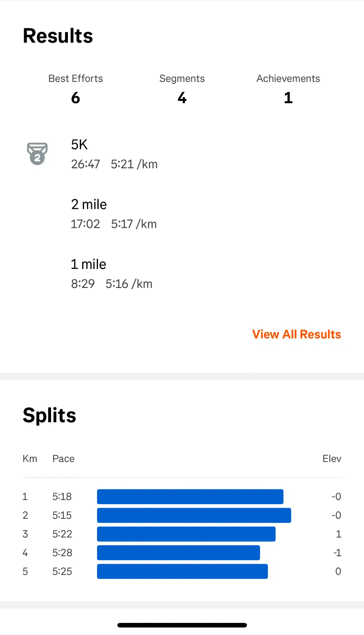Screen dimensions: 364x635
Task: Tap the Pace column header in Splits
Action: coord(63,459)
